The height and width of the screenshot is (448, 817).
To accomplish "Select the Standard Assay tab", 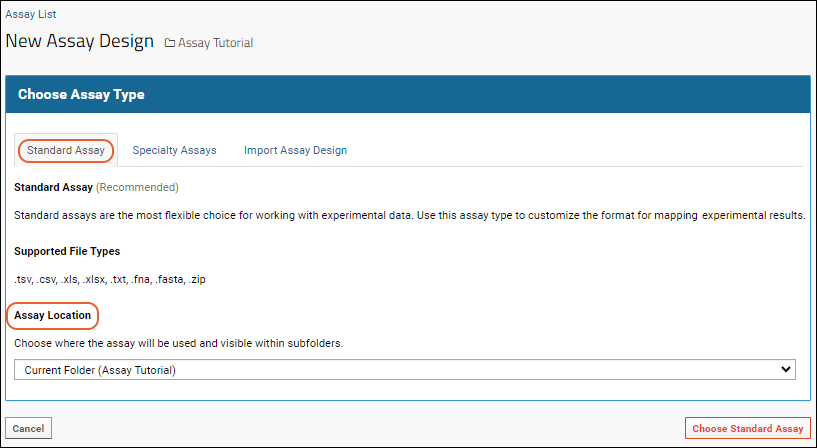I will point(66,151).
